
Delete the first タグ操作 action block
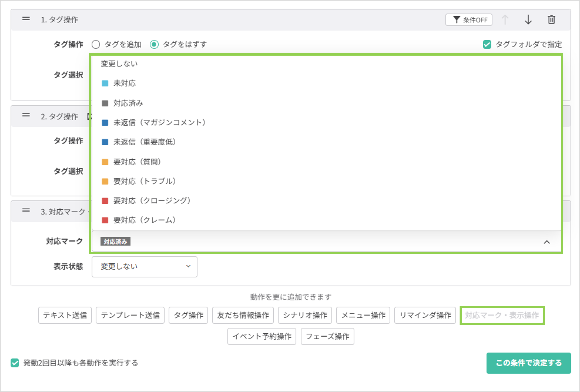coord(552,20)
